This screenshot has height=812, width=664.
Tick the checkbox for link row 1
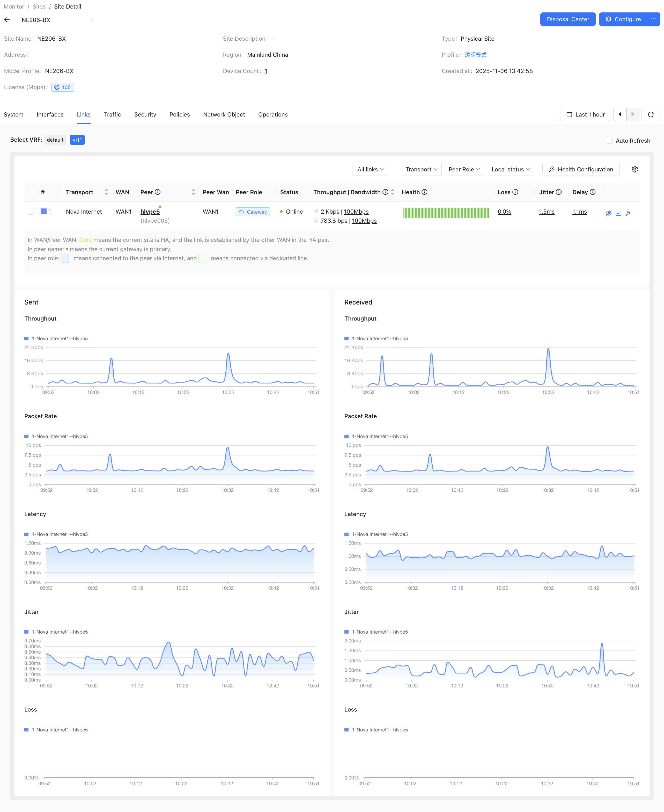point(31,212)
